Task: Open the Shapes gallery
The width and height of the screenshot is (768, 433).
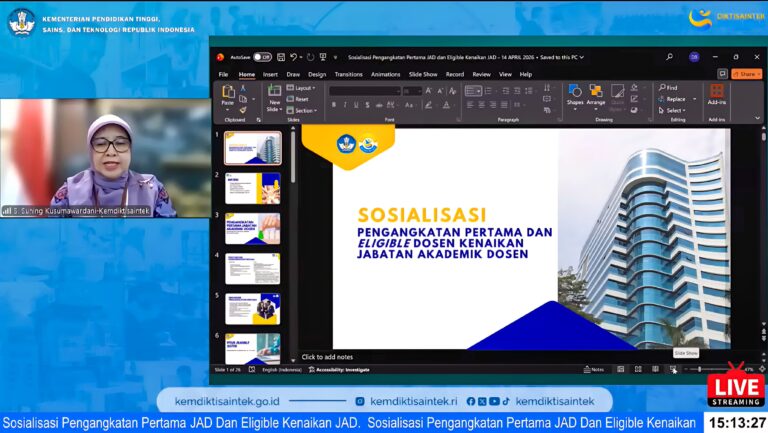Action: 575,96
